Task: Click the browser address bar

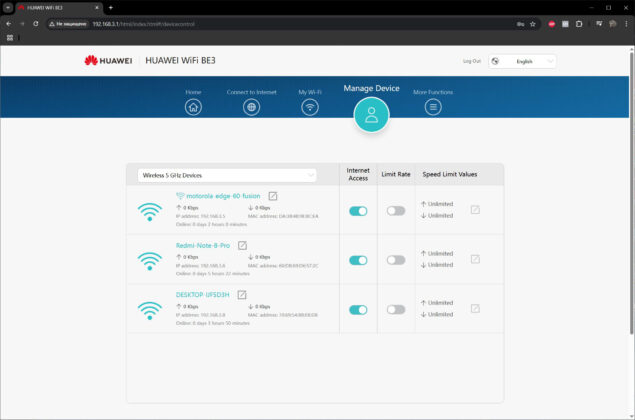Action: [x=283, y=24]
